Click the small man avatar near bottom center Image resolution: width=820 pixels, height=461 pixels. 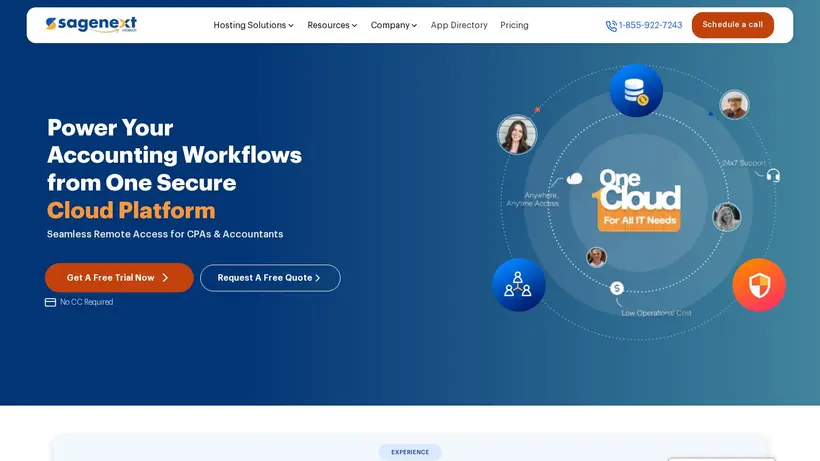pos(596,257)
